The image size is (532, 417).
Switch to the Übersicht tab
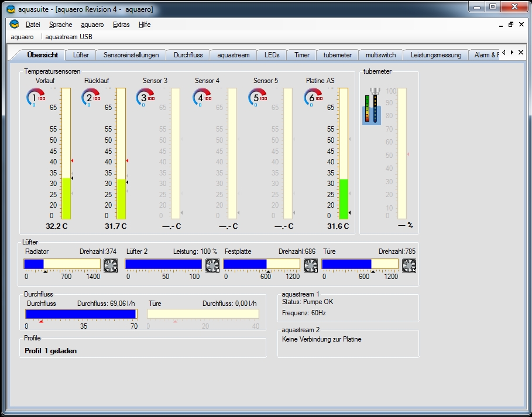click(x=42, y=55)
